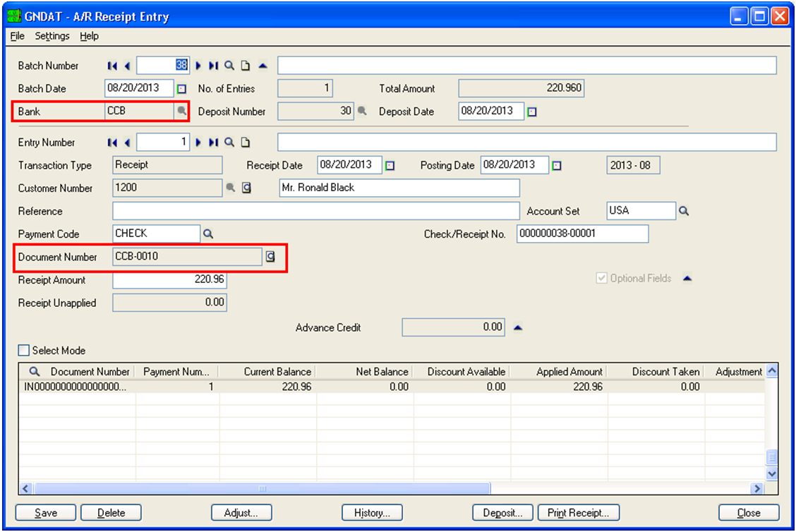Viewport: 796px width, 532px height.
Task: Toggle Optional Fields checkbox
Action: click(601, 278)
